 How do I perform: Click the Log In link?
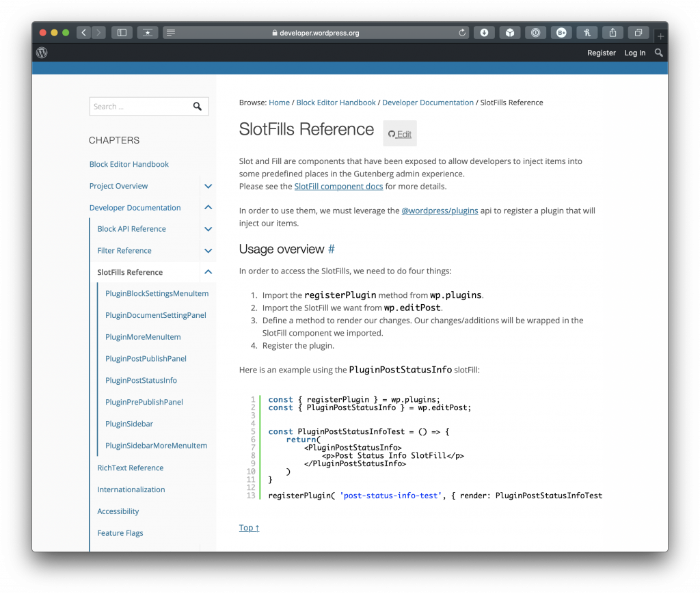(x=634, y=53)
